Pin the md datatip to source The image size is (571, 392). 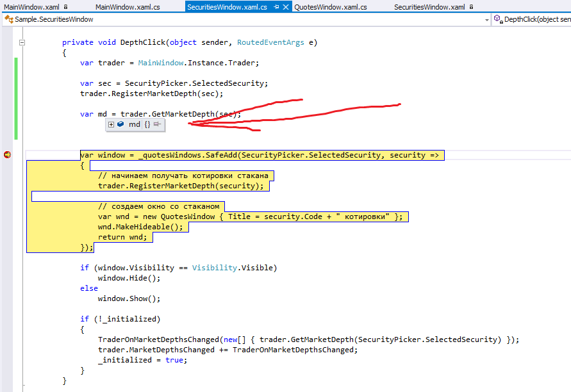click(x=157, y=124)
